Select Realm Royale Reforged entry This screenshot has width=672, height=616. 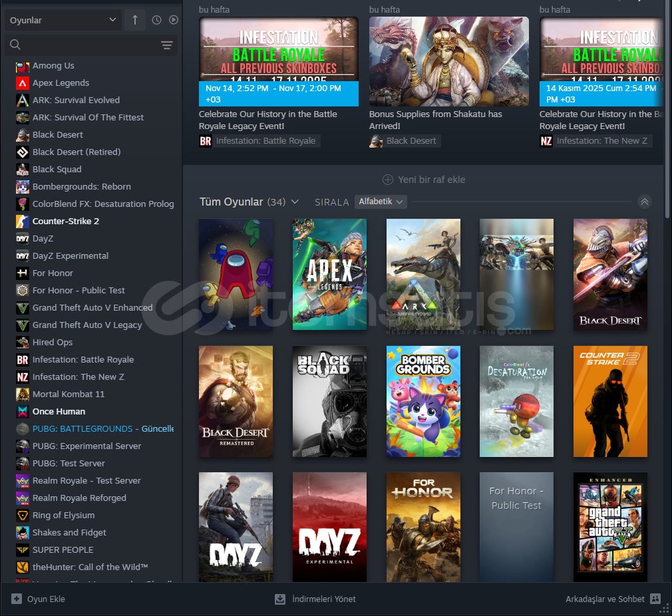79,498
